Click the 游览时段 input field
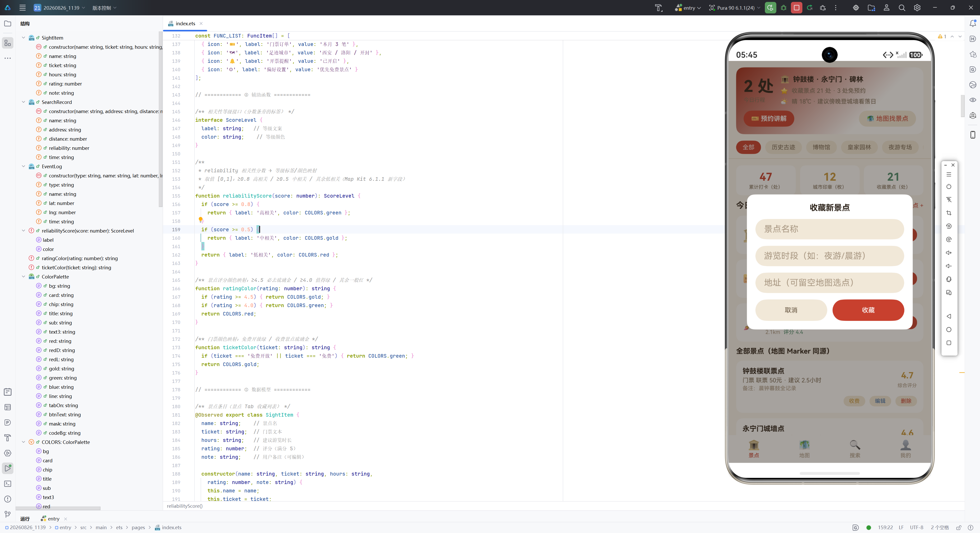This screenshot has height=533, width=980. (x=829, y=256)
